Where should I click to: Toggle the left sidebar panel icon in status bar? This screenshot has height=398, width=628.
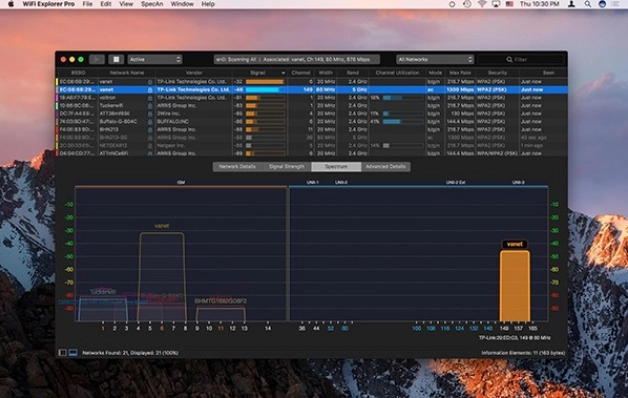pyautogui.click(x=62, y=353)
